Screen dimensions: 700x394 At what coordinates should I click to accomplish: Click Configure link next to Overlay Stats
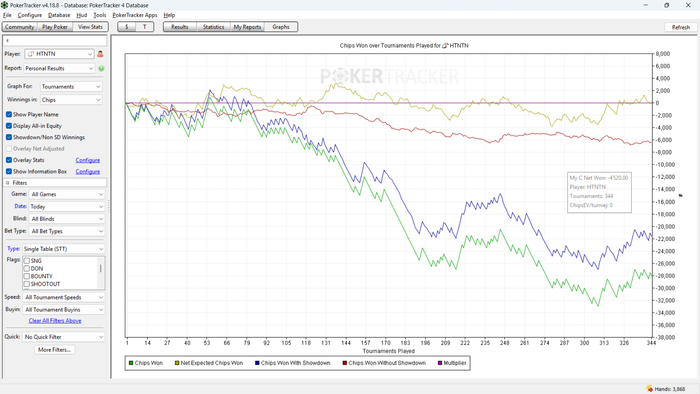tap(88, 160)
